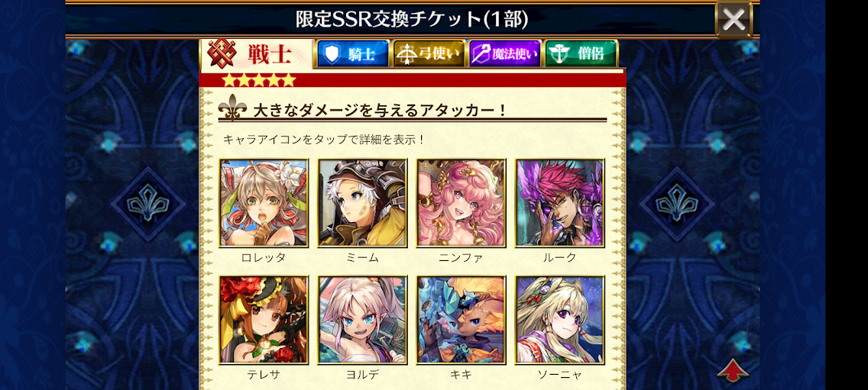Click the shield icon on 騎士 tab
Viewport: 868px width, 390px height.
pos(331,53)
